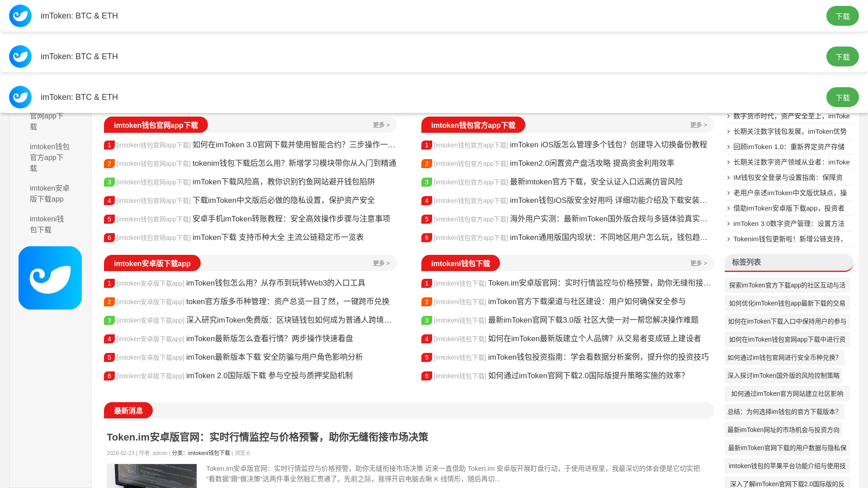
Task: Open sidebar menu imtokeni钱包下载
Action: click(x=47, y=225)
